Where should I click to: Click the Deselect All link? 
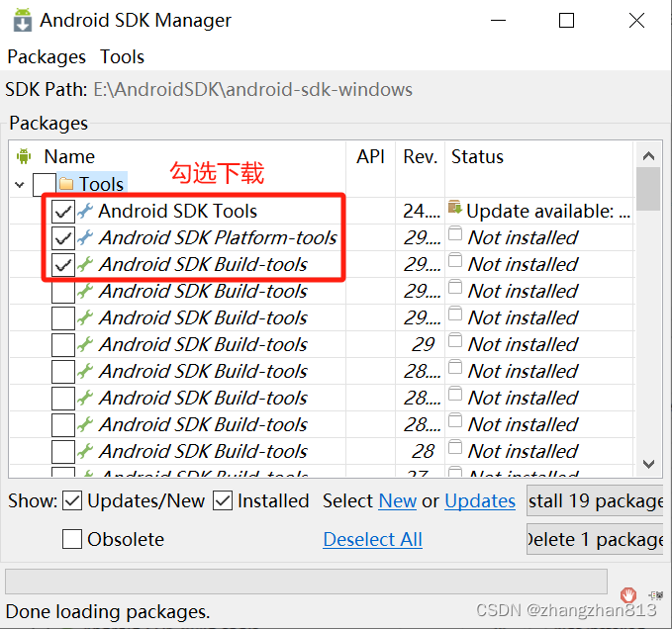[372, 539]
